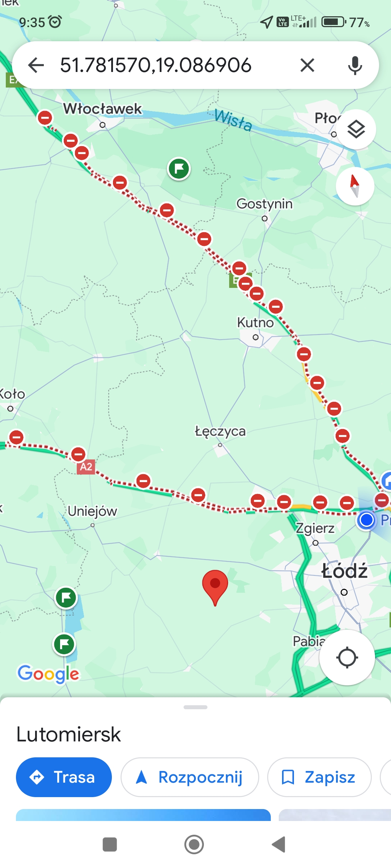The image size is (391, 868).
Task: Tap road closure icon next to A2 shield
Action: 78,454
